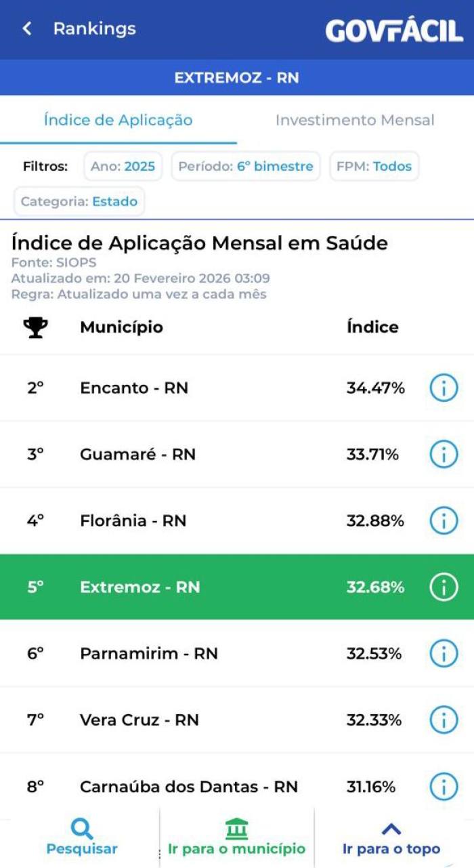Change the Categoria Estado filter
Screen dimensions: 474x868
click(79, 201)
